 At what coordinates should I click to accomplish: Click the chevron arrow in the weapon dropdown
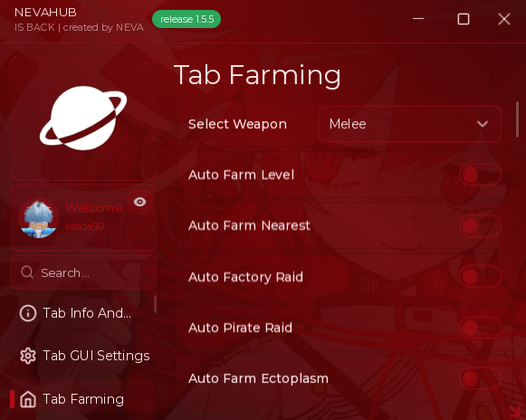[x=483, y=124]
